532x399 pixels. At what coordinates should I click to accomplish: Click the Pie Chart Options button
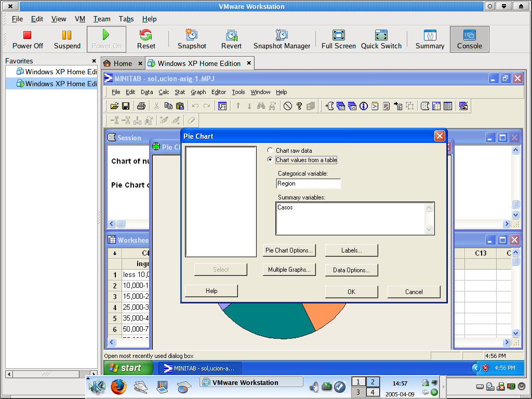tap(289, 250)
